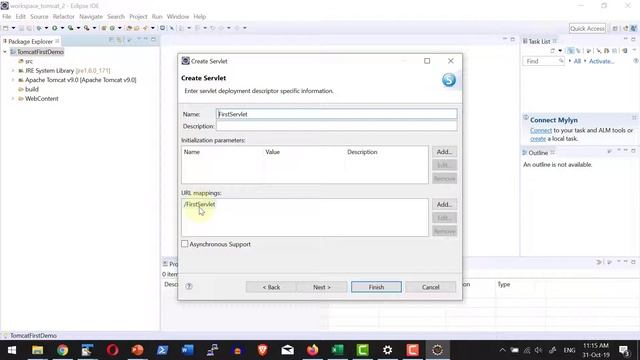Open the Task List new task dropdown arrow
The image size is (640, 360).
560,51
